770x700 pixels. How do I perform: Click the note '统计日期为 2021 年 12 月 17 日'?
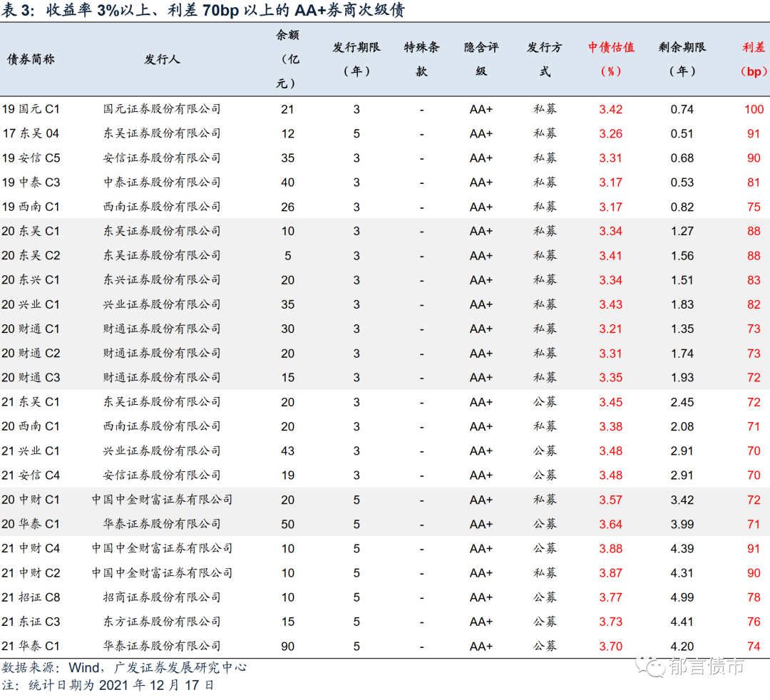[x=121, y=685]
